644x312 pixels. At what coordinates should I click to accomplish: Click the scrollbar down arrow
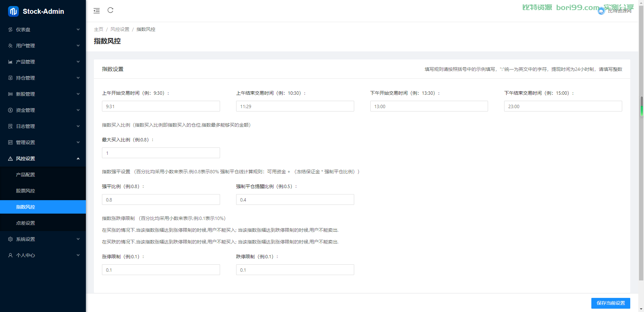641,309
